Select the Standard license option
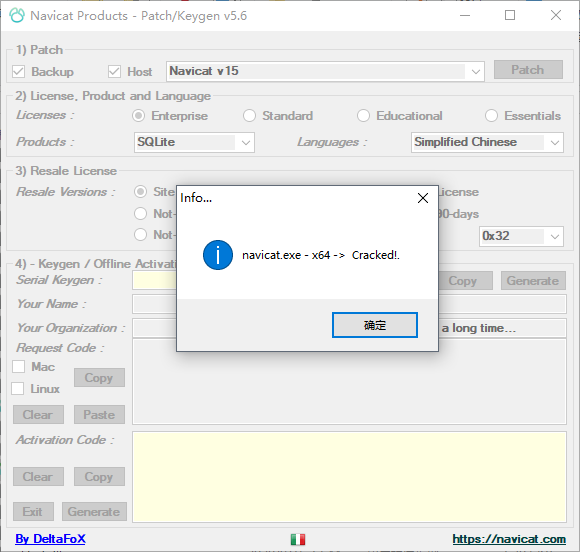Image resolution: width=580 pixels, height=552 pixels. (249, 116)
